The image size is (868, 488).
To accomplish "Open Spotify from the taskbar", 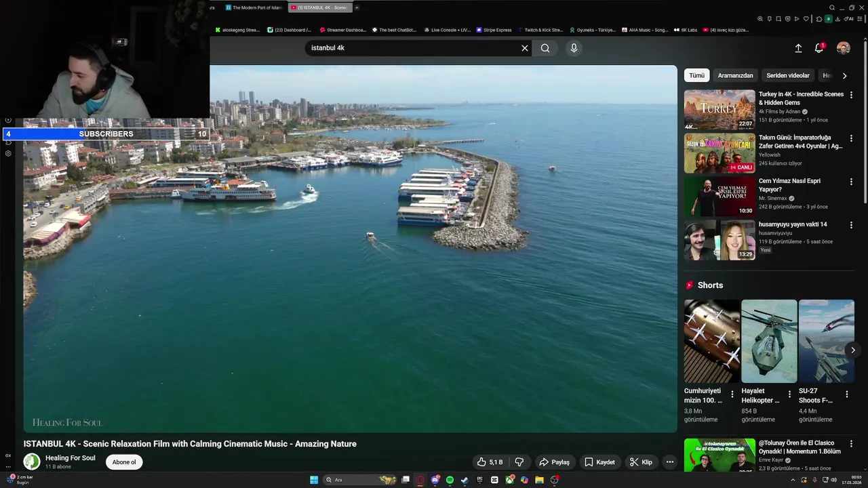I will (x=450, y=480).
